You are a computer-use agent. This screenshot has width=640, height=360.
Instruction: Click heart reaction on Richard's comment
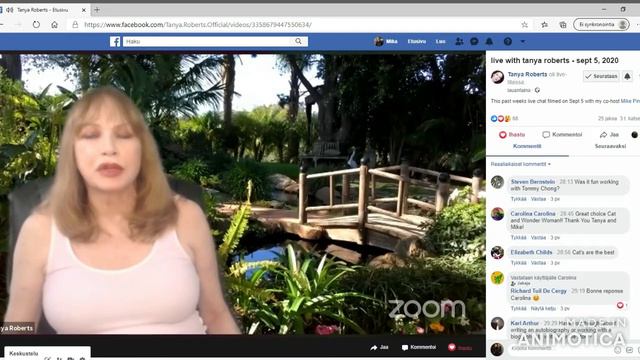620,305
